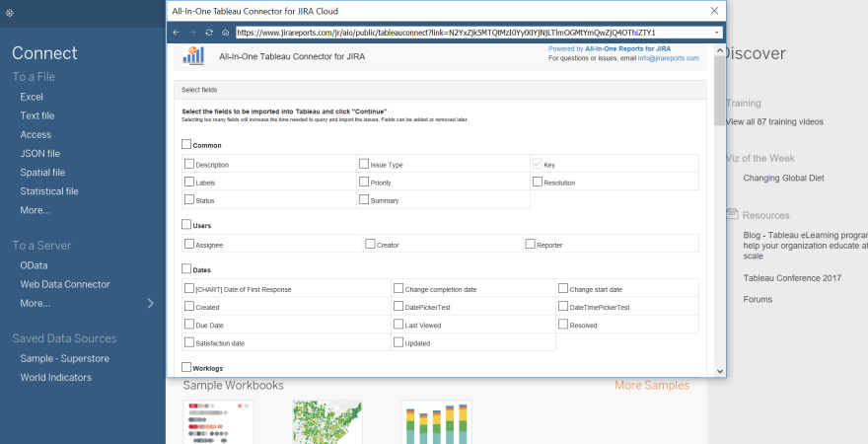Go to home page via house icon
Screen dimensions: 868x444
pos(225,33)
